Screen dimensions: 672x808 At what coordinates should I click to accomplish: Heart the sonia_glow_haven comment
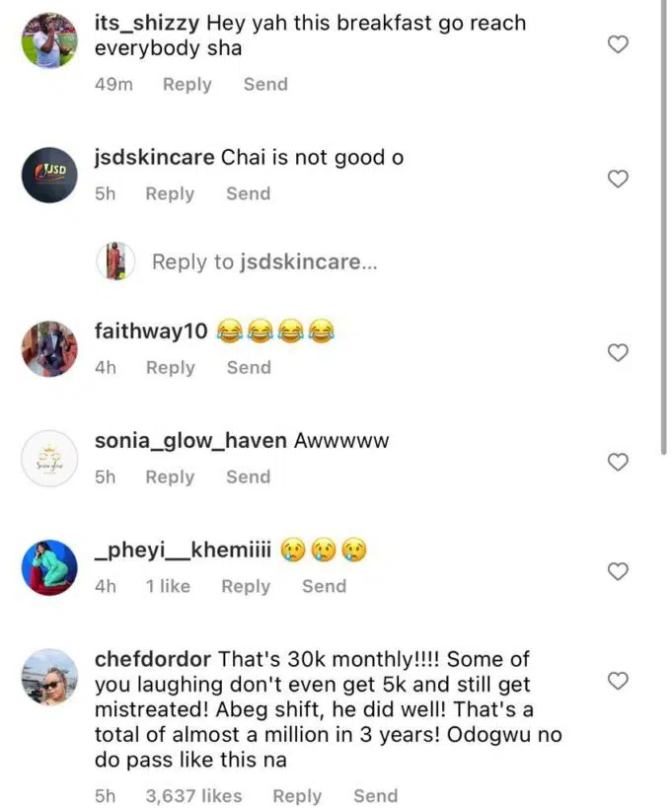618,462
